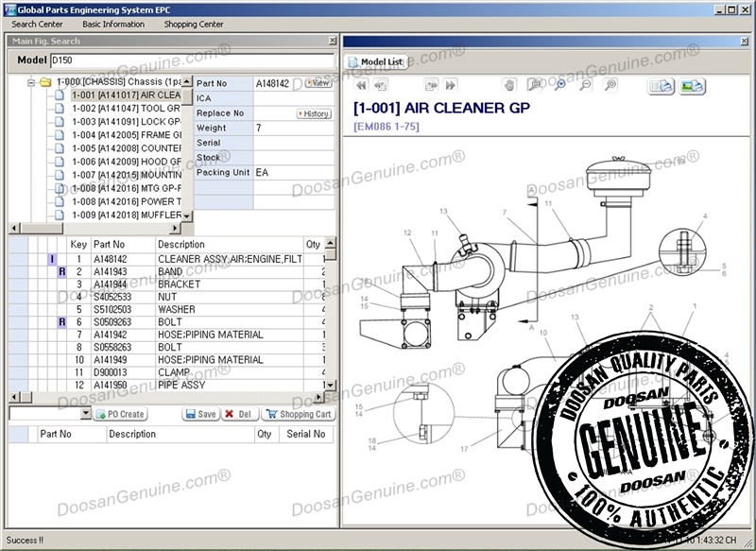
Task: Open the Shopping Cart
Action: (298, 414)
